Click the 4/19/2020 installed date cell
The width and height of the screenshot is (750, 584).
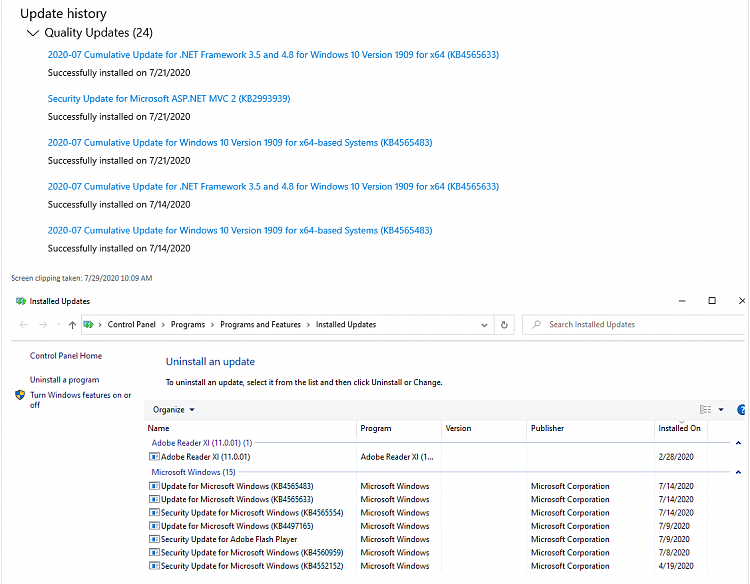tap(676, 566)
